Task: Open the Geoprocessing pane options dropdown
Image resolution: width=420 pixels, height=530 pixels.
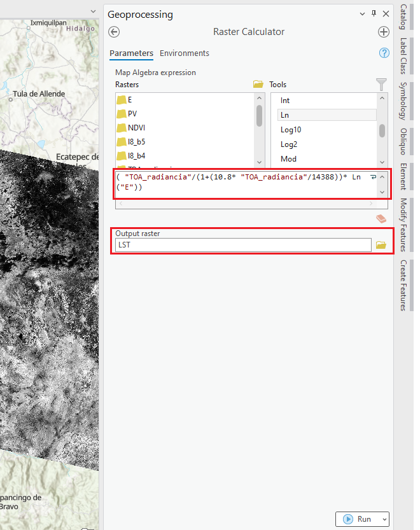Action: point(363,13)
